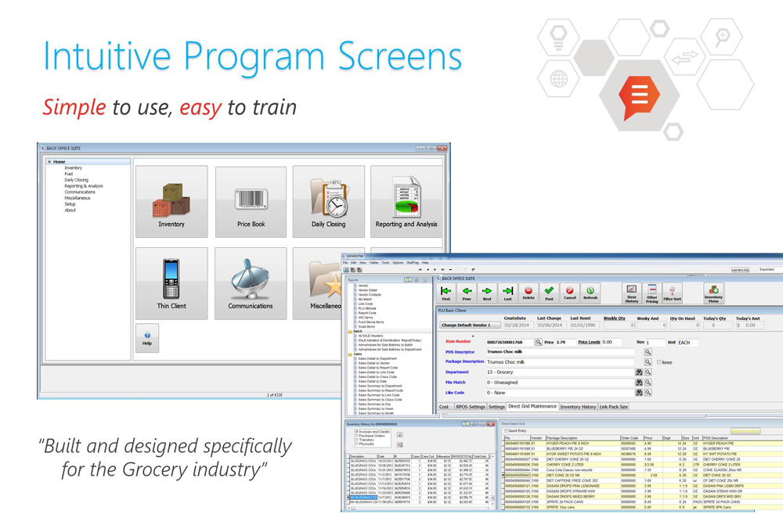Select the Direct Grid Maintenance tab
This screenshot has height=532, width=783.
[532, 406]
